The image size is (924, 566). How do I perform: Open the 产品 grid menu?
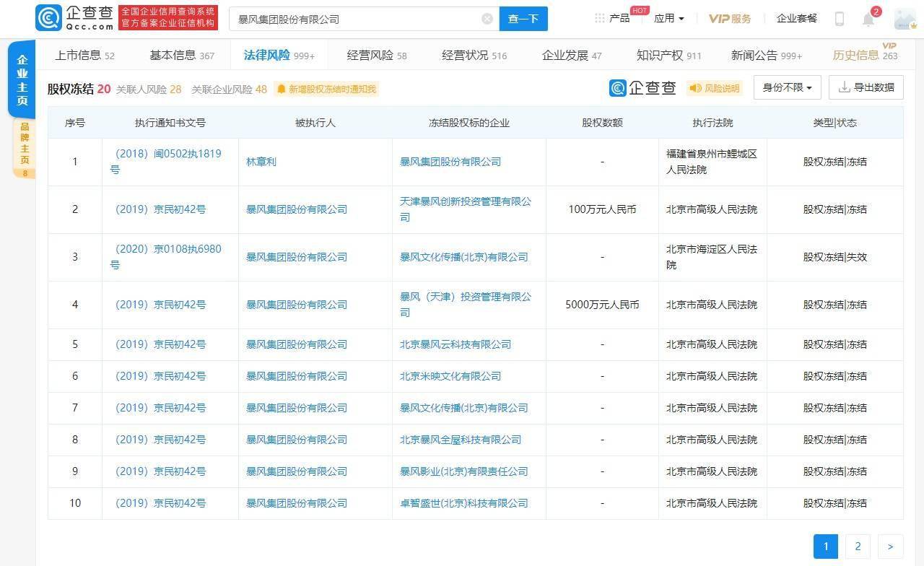point(611,18)
